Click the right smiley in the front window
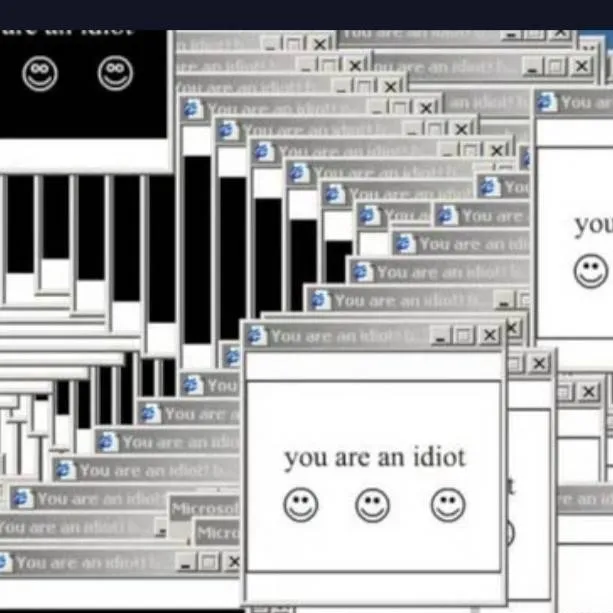This screenshot has width=613, height=613. [x=448, y=505]
